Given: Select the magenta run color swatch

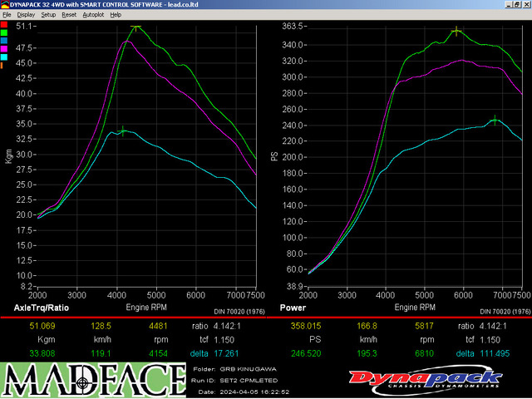Looking at the screenshot, I should tap(4, 48).
